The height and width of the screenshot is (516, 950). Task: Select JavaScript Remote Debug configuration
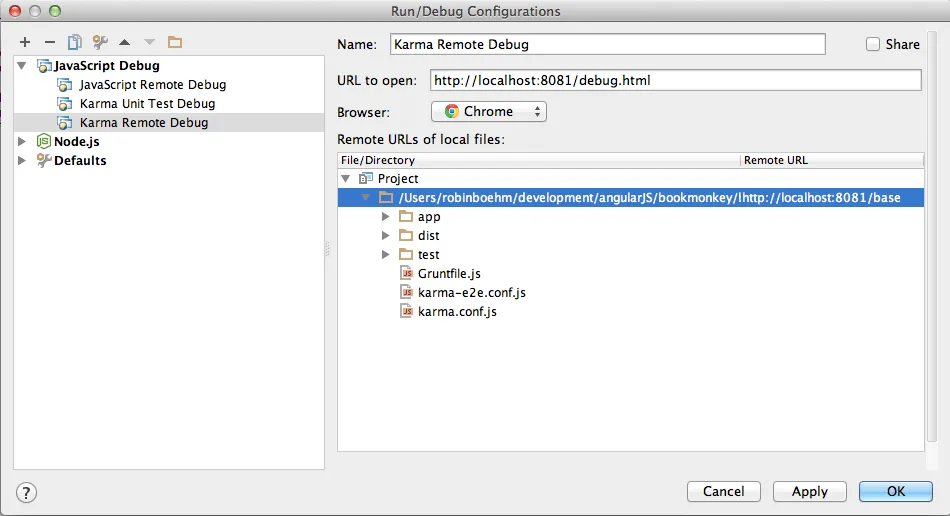[153, 85]
